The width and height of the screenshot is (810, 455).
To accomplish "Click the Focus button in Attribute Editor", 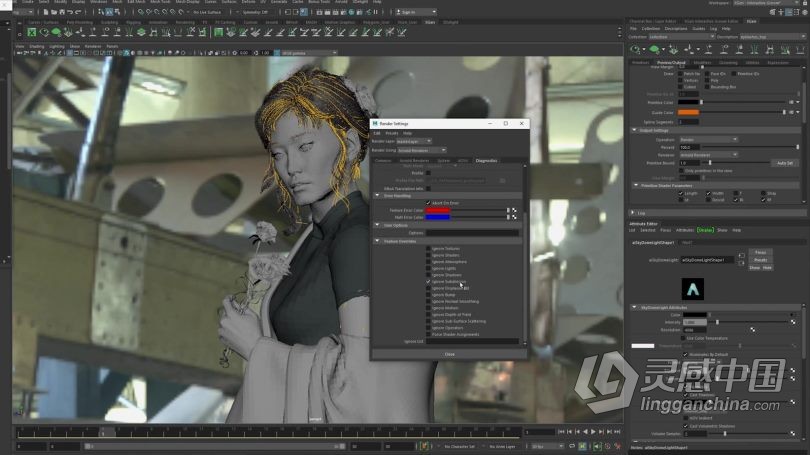I will tap(760, 253).
